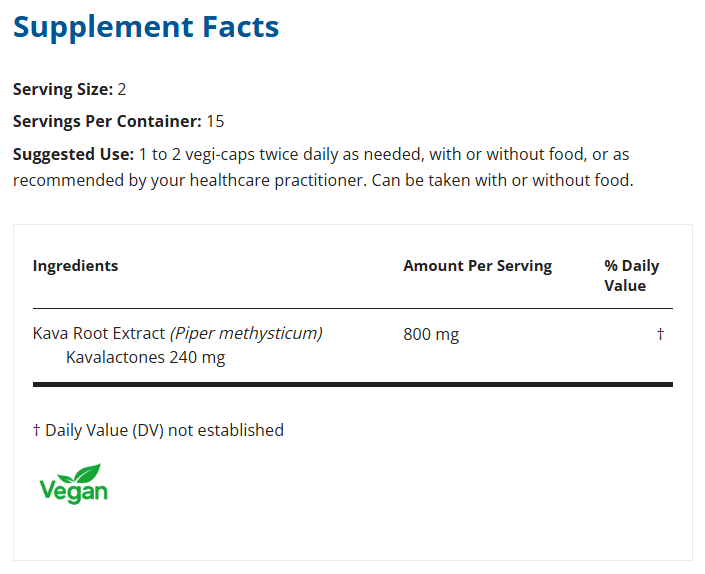Screen dimensions: 705x574
Task: Click the '1 to 2 vegi-caps twice daily' text
Action: click(x=242, y=154)
